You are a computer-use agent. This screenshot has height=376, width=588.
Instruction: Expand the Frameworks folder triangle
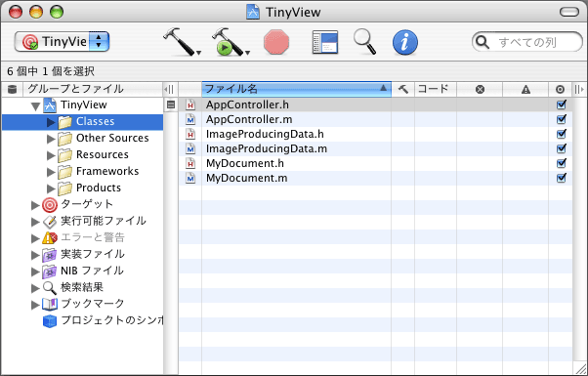tap(51, 171)
